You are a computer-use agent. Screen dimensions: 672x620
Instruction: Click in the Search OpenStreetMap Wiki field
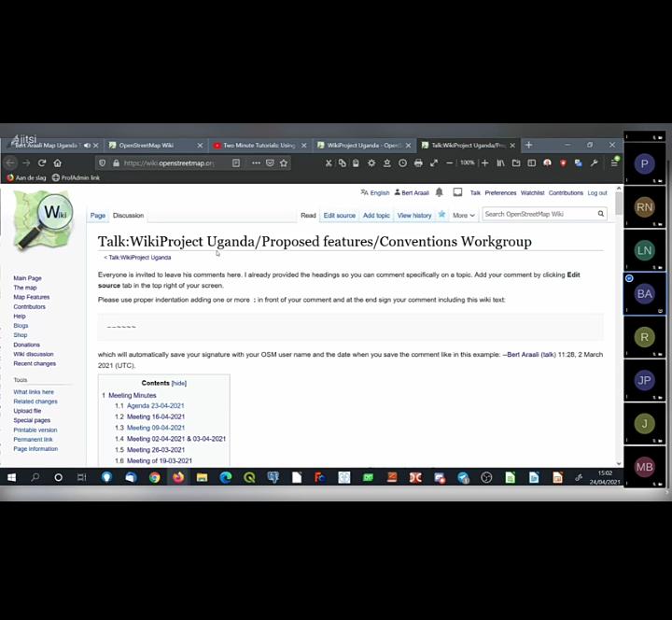click(539, 214)
